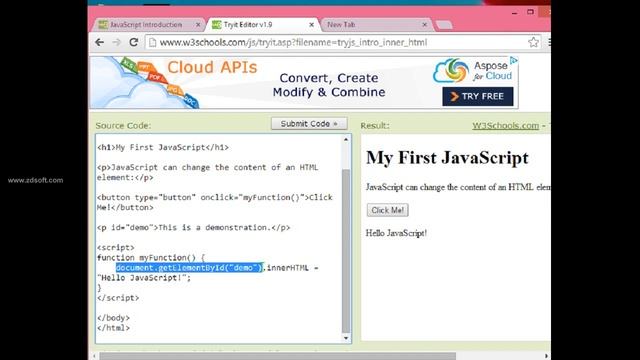Screen dimensions: 640x360
Task: Click the </html> line in source code
Action: [113, 328]
